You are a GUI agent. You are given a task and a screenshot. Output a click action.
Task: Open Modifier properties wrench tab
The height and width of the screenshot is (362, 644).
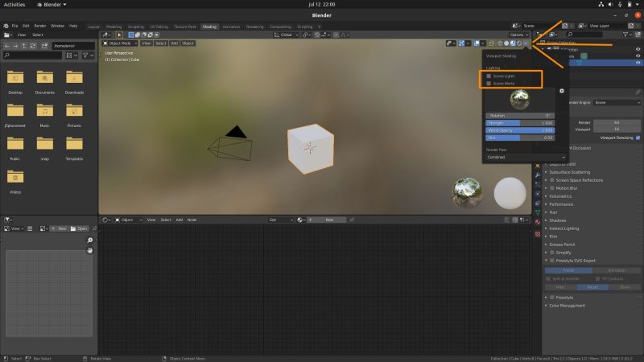[x=538, y=175]
